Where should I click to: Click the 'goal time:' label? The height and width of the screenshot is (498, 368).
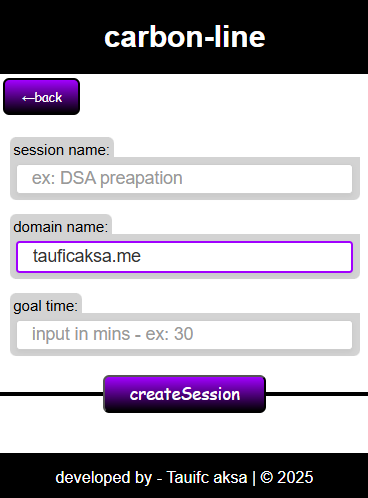pos(46,306)
